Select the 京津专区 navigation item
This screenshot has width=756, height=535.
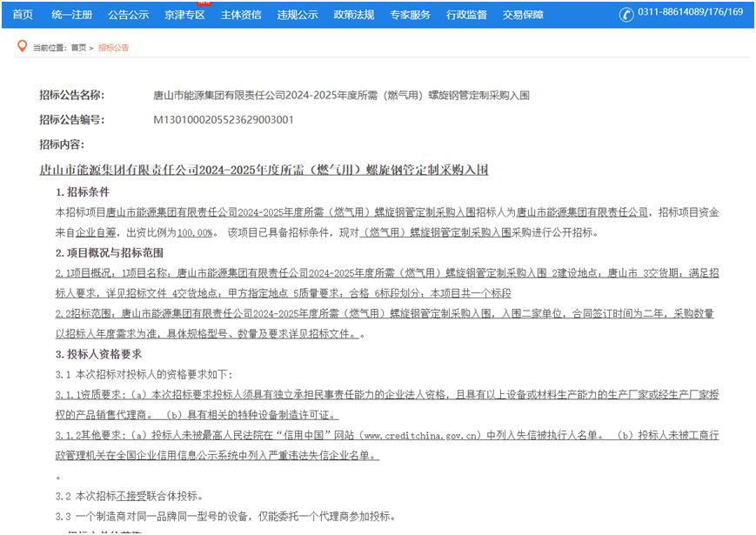[184, 15]
